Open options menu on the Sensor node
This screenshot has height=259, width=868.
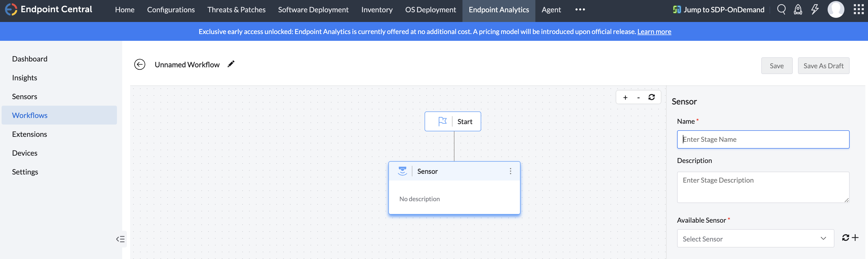tap(511, 171)
